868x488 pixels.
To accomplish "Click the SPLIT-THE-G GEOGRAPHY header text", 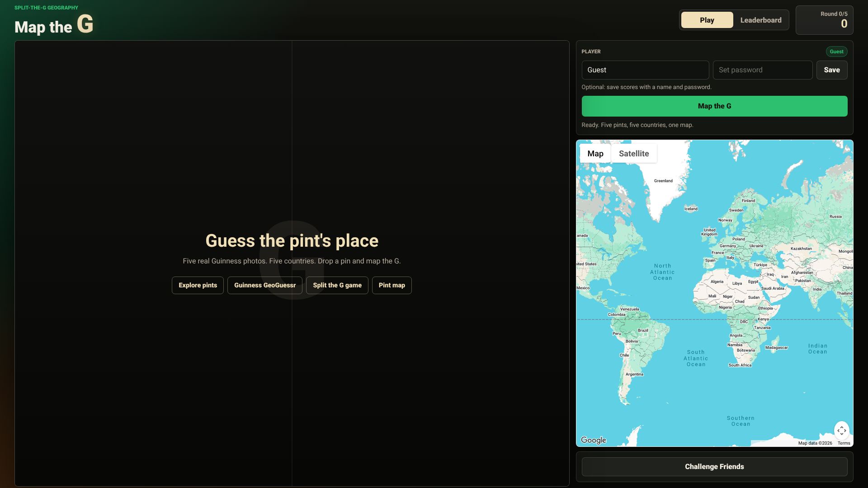I will (x=46, y=8).
